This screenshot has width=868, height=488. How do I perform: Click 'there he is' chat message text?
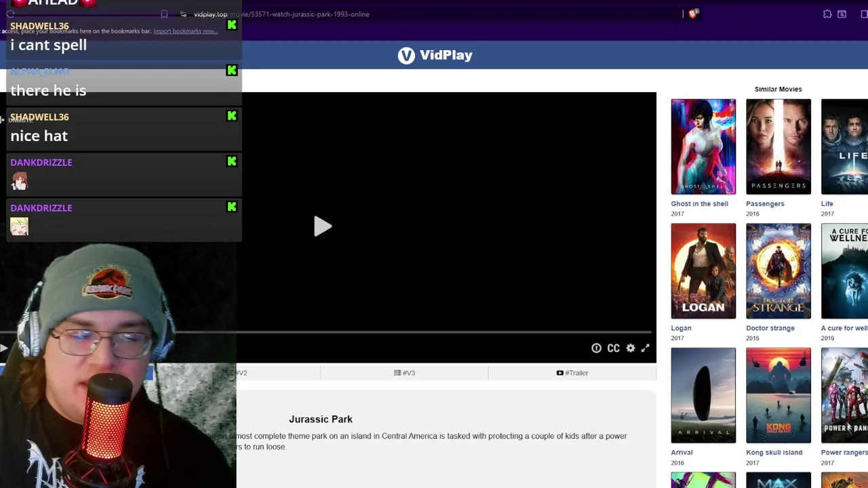[48, 90]
